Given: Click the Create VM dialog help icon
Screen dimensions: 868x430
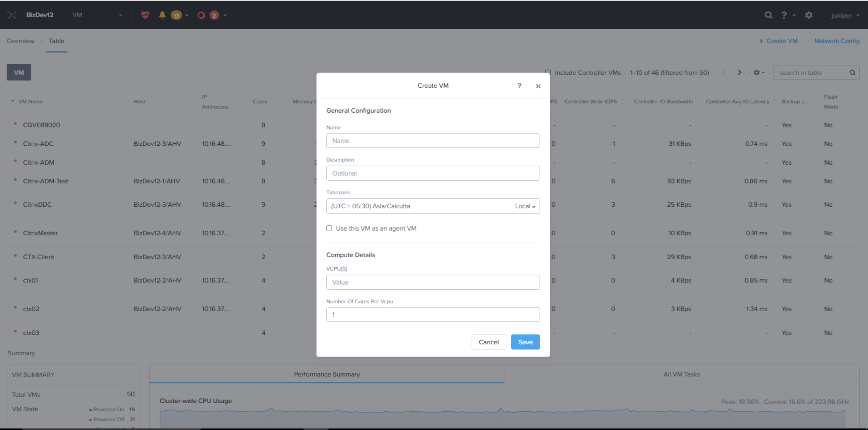Looking at the screenshot, I should coord(519,86).
